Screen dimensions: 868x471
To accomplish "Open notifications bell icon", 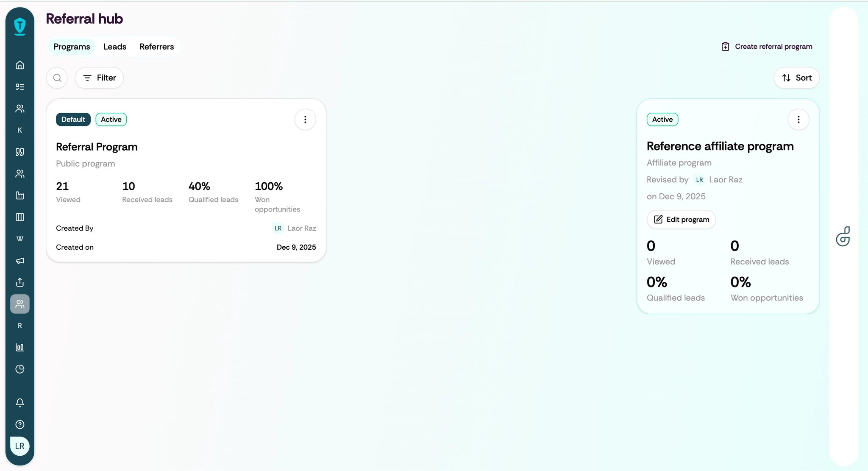I will point(20,403).
